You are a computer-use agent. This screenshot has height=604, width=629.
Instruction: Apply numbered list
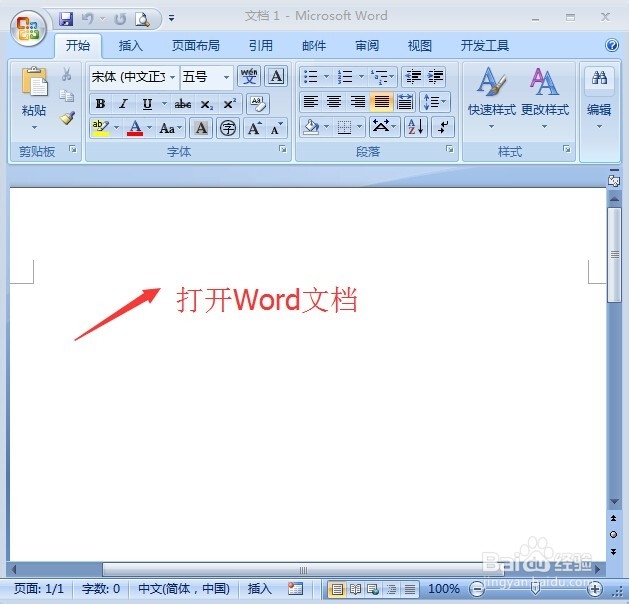coord(345,76)
